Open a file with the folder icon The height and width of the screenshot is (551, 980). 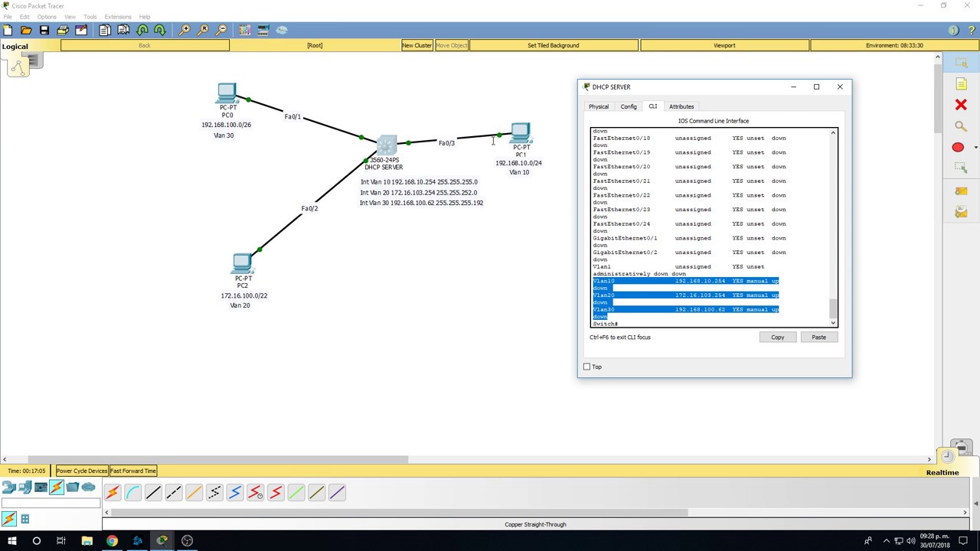[26, 30]
